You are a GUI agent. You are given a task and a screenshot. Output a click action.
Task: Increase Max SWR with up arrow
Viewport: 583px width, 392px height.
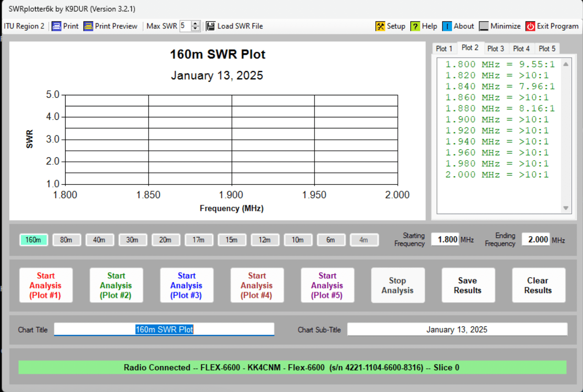coord(195,24)
